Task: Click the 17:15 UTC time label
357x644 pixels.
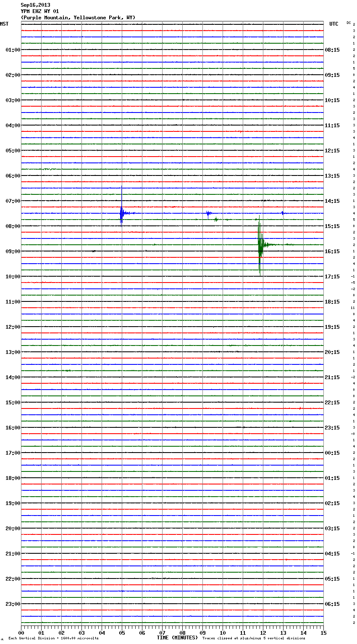Action: [332, 277]
